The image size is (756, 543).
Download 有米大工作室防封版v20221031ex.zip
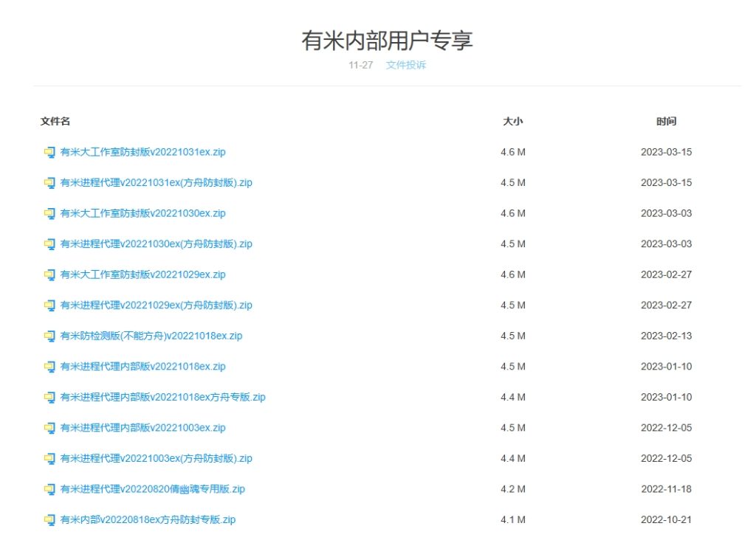[142, 152]
